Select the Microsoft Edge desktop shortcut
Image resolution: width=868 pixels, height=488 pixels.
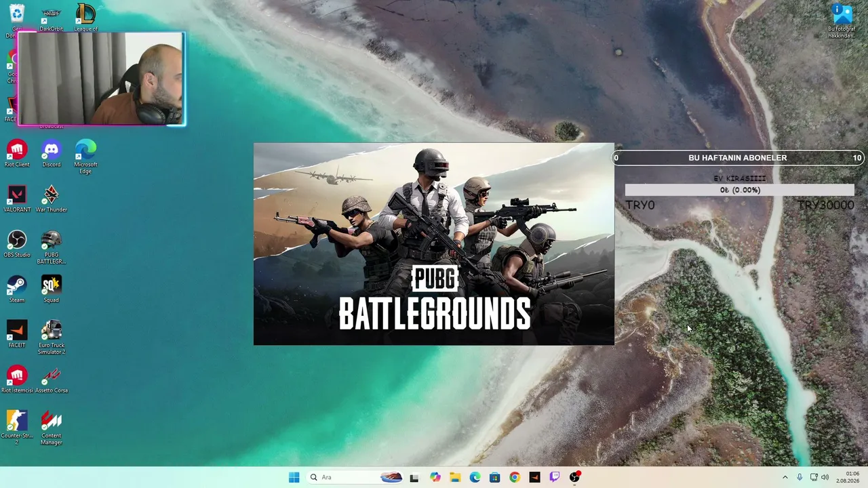(85, 157)
